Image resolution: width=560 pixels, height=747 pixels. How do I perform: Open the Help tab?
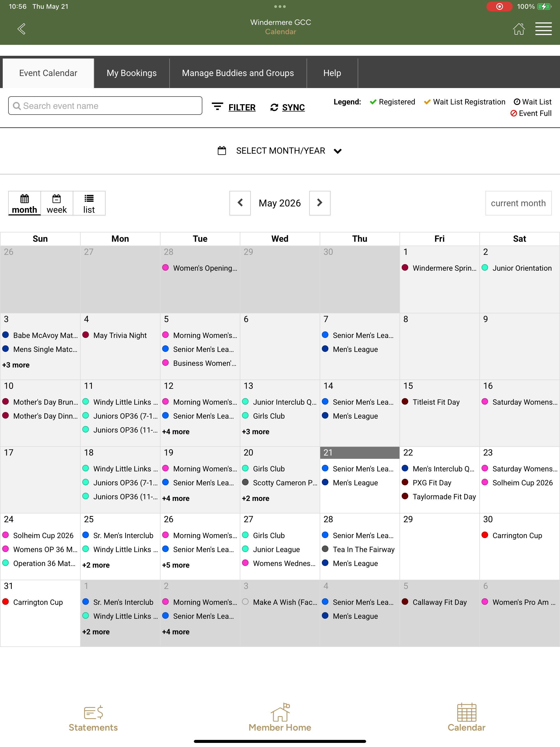click(x=332, y=73)
